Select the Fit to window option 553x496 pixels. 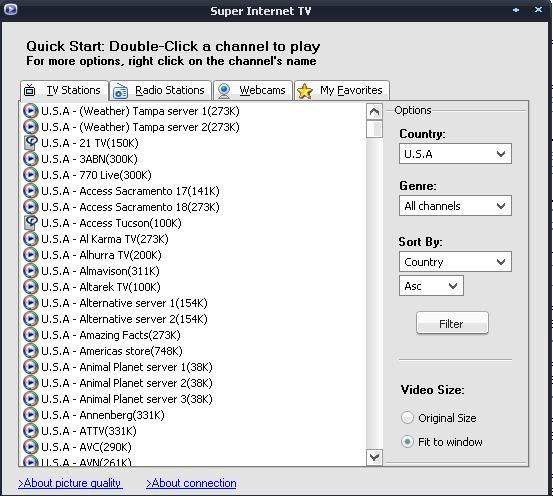(407, 441)
